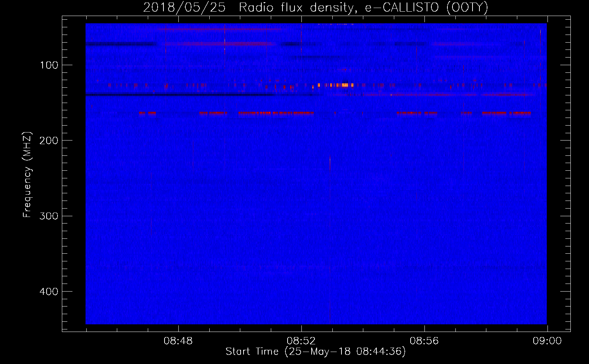Click the "Frequency (MHZ)" axis label

coord(27,175)
